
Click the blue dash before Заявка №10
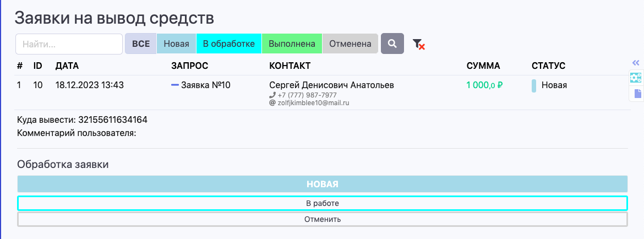[x=175, y=85]
